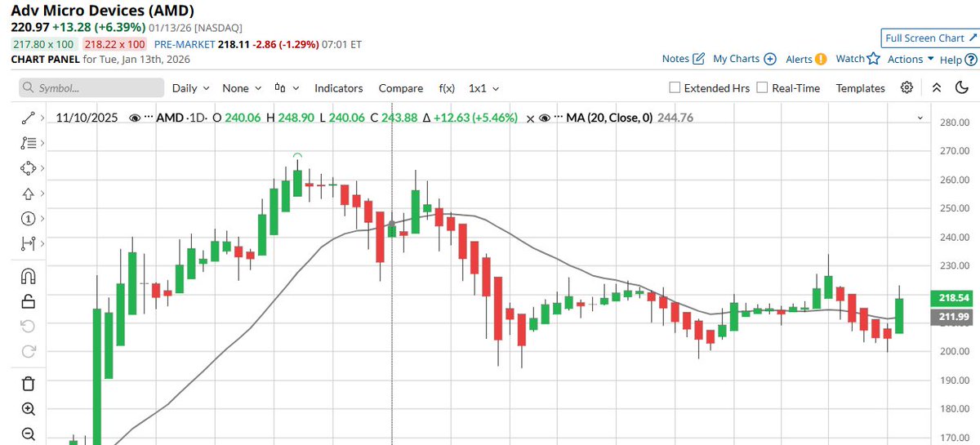Click the Watch star icon

tap(873, 59)
